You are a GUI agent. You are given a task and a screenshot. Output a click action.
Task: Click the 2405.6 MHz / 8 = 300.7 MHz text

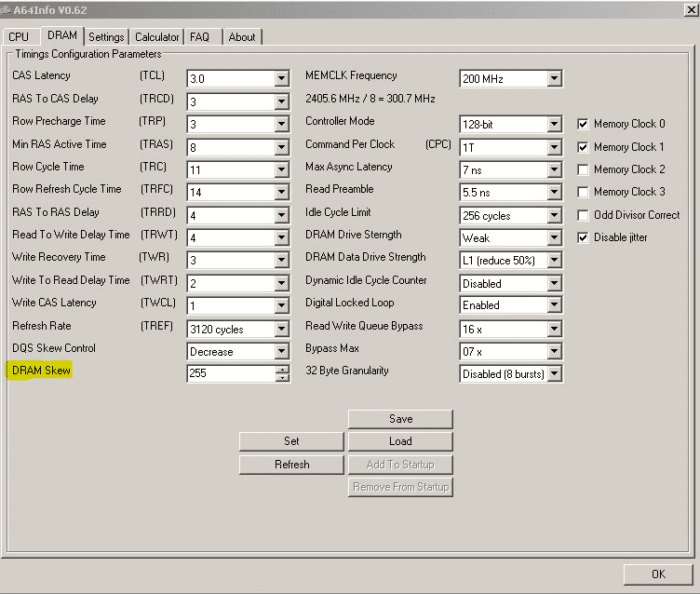pyautogui.click(x=370, y=99)
